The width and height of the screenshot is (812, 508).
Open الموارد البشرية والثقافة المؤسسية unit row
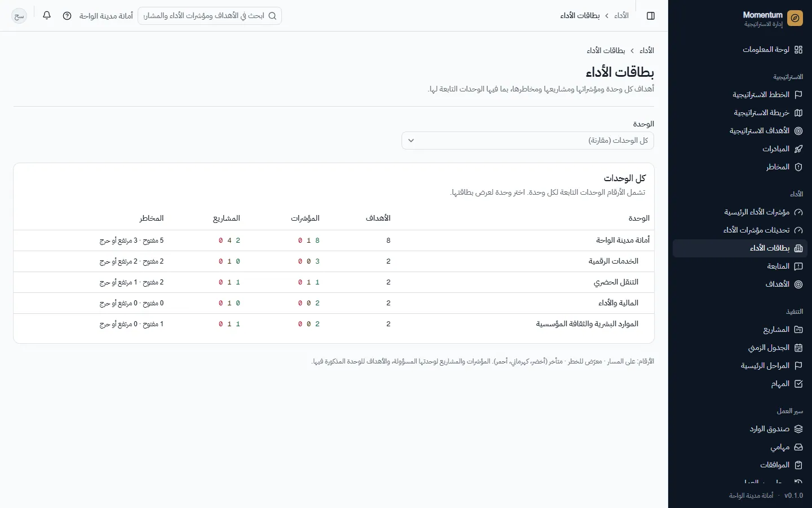[334, 324]
